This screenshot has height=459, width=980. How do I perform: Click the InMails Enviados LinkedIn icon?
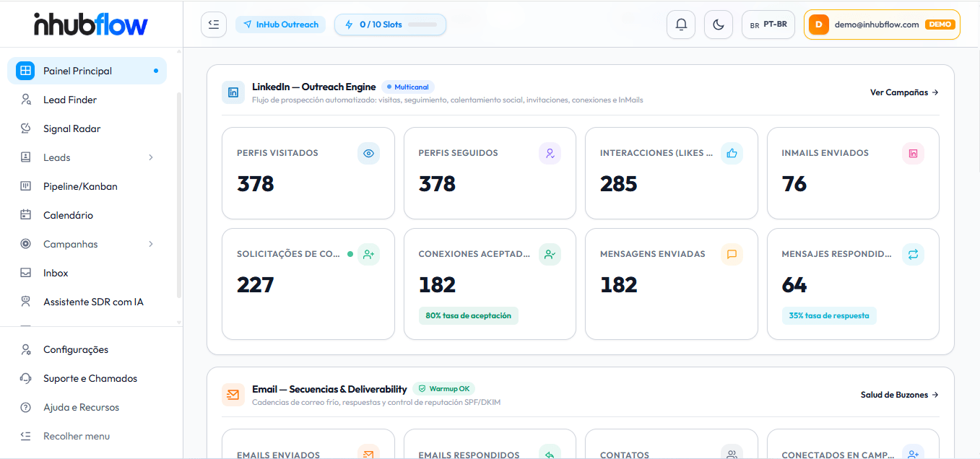913,153
